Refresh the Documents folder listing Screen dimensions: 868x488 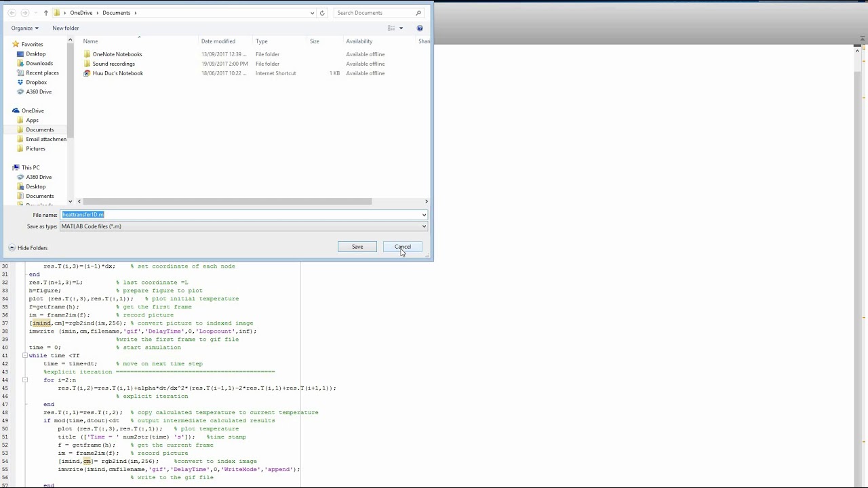point(322,13)
